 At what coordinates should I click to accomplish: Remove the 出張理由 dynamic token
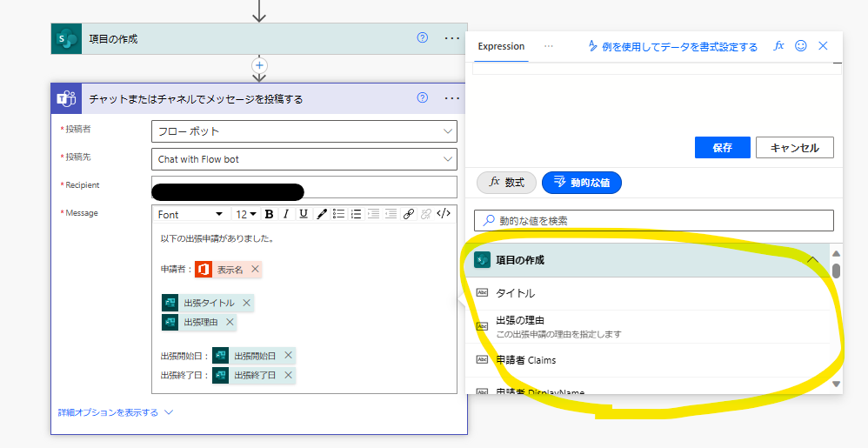click(230, 322)
